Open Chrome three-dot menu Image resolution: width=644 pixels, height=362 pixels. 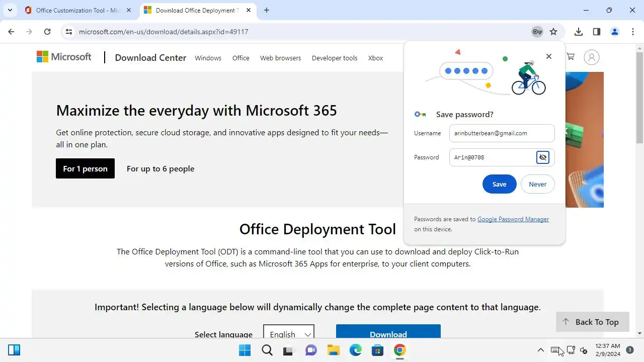[x=632, y=32]
